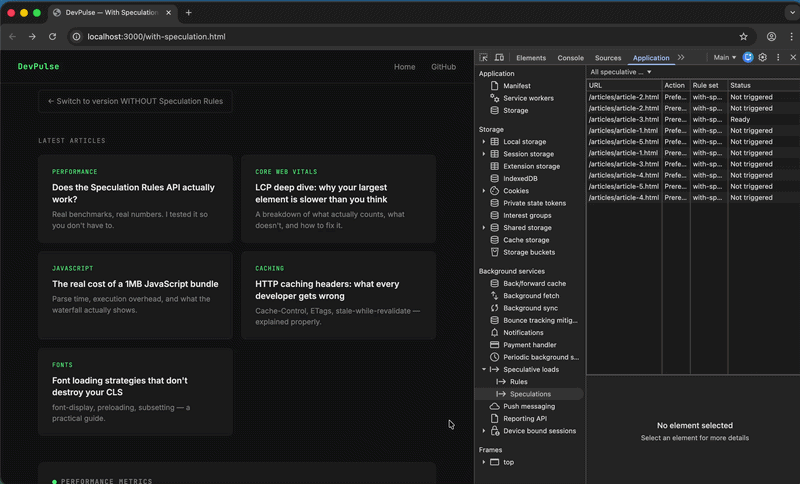Open the 1MB JavaScript bundle article
800x484 pixels.
tap(135, 295)
